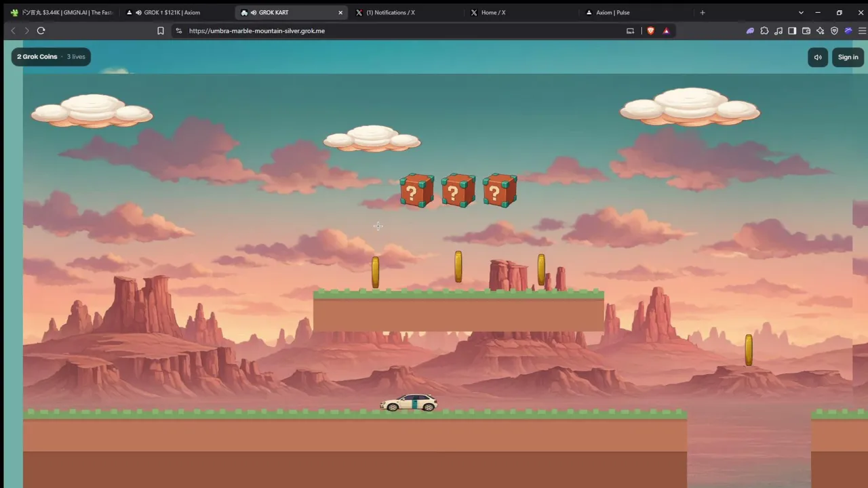The width and height of the screenshot is (868, 488).
Task: Click the white kart car
Action: (408, 403)
